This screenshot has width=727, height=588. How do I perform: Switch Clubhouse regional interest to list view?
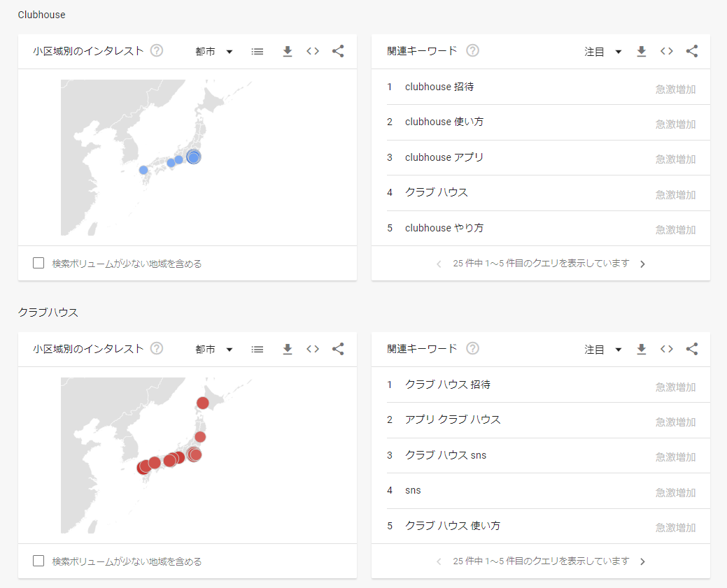tap(257, 52)
